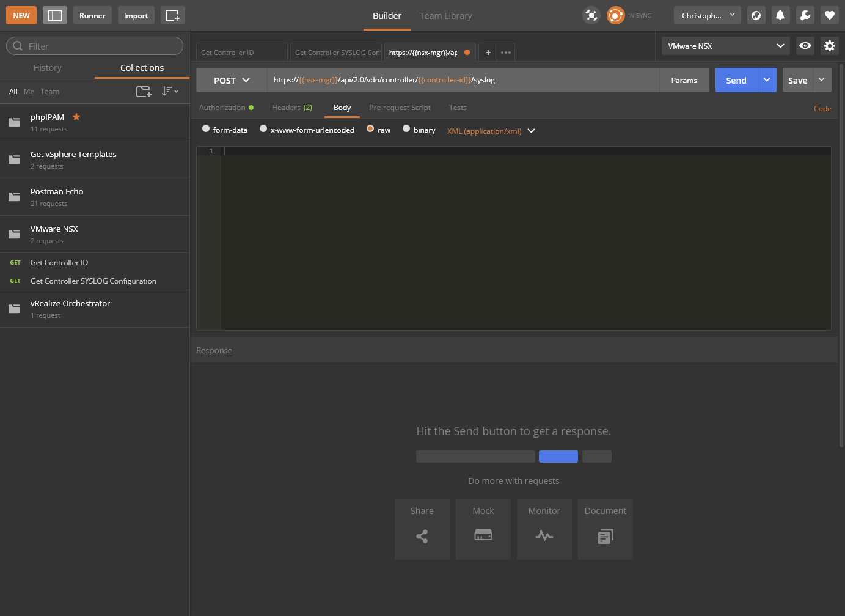Switch to the History tab

[47, 68]
